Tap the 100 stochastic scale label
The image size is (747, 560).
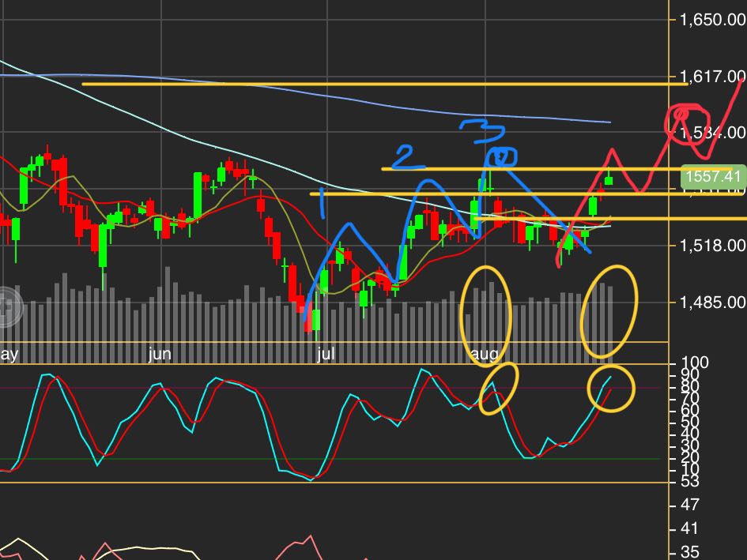click(x=695, y=363)
